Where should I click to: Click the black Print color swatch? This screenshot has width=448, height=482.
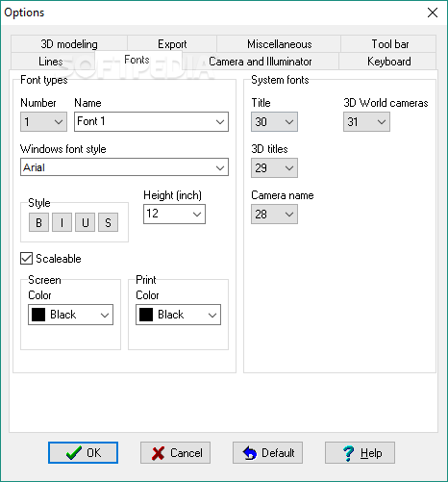[146, 315]
